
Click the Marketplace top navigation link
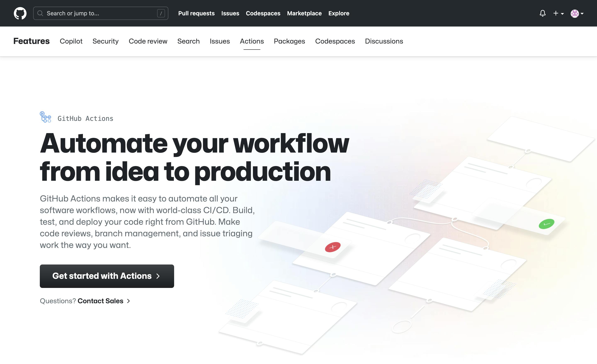305,13
